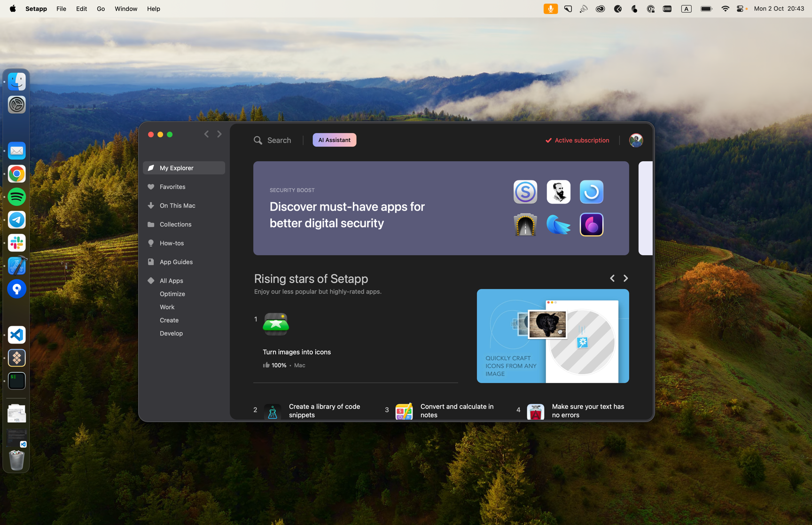Screen dimensions: 812x525
Task: Click the blue bird wing app icon
Action: point(558,225)
